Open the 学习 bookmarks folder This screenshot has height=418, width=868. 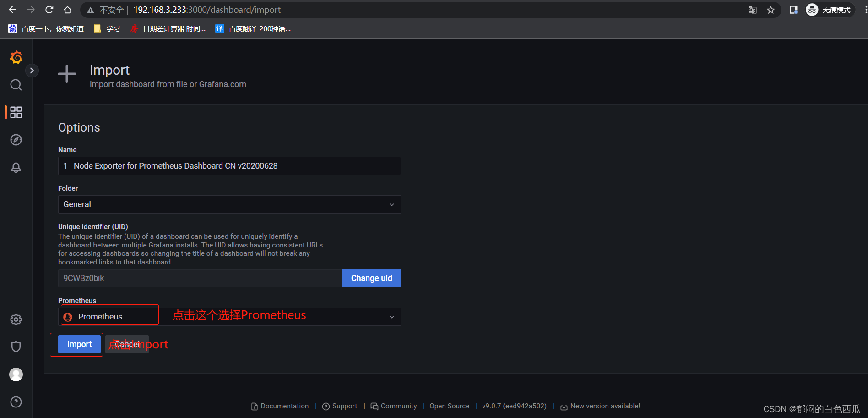tap(107, 28)
